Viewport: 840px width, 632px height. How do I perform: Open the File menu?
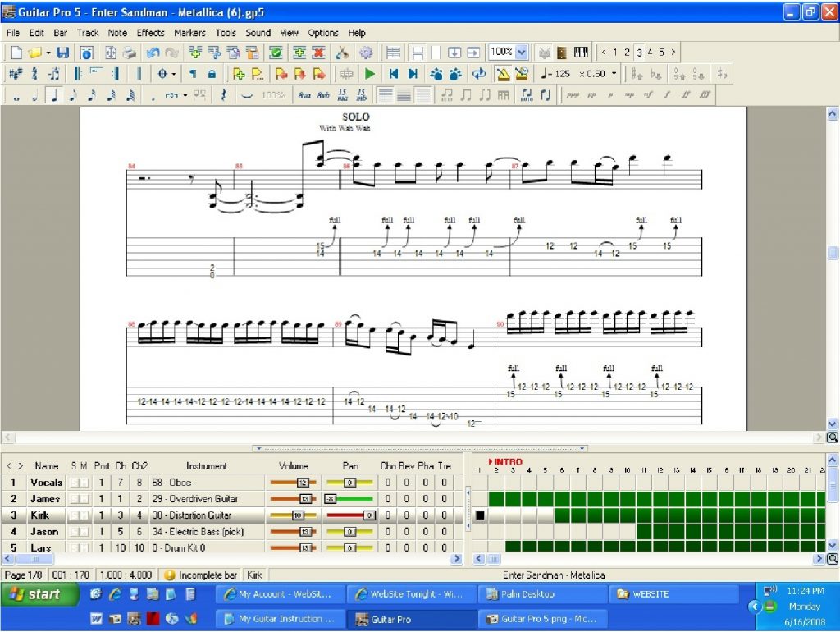[x=13, y=33]
